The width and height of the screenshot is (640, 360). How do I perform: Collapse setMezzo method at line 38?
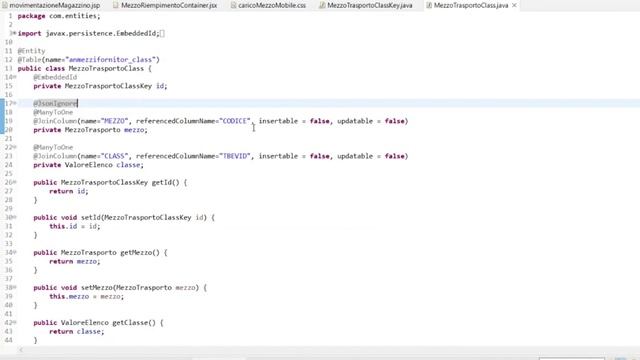pyautogui.click(x=15, y=287)
